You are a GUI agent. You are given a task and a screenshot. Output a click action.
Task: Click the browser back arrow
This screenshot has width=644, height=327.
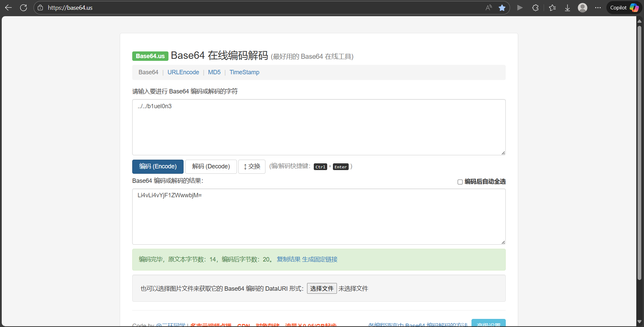8,8
